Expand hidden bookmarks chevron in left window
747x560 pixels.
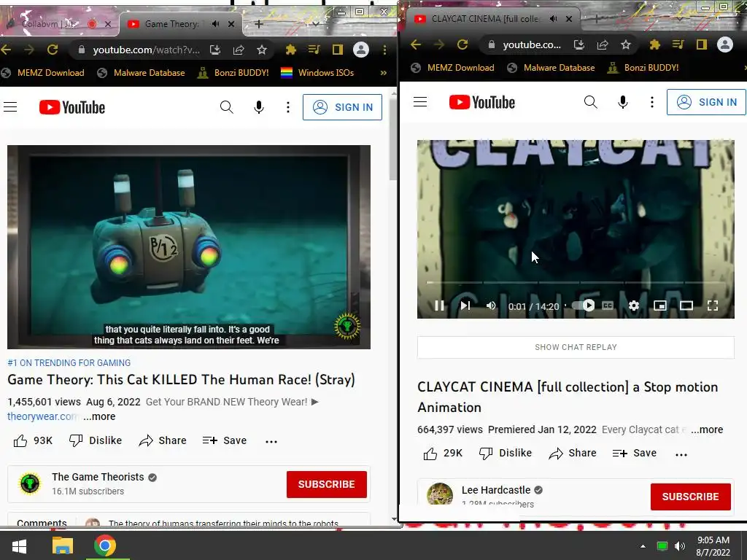tap(384, 73)
